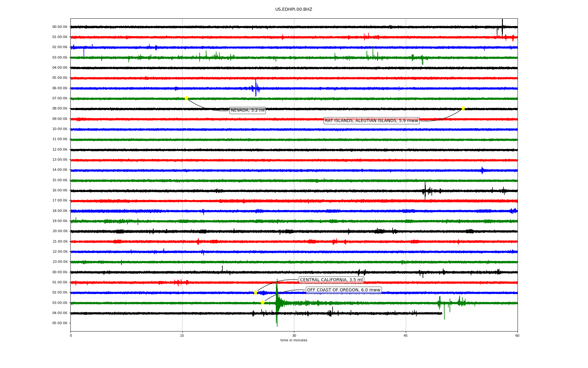Screen dimensions: 588x368
Task: Click the 15 minute tick label
Action: pos(182,335)
